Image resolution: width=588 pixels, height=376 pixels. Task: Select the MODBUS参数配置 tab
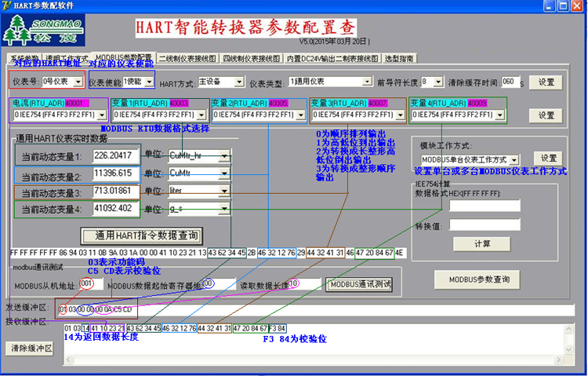124,57
